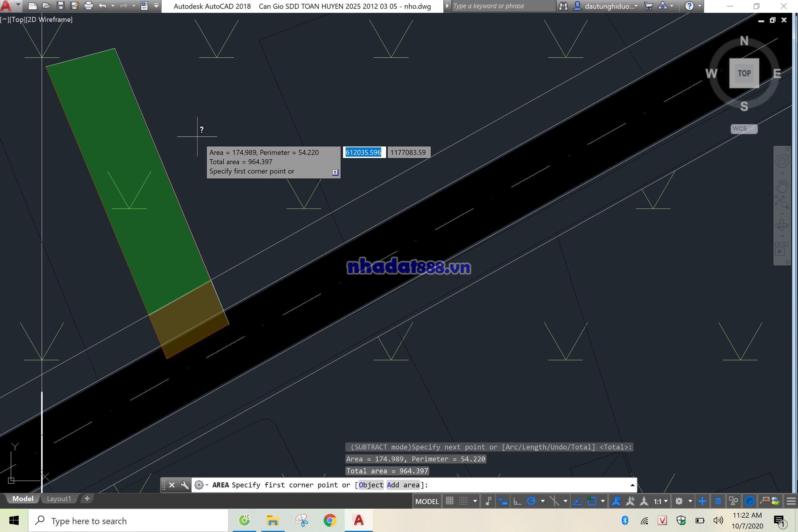Click MODEL space button in status bar
Viewport: 798px width, 532px height.
427,501
